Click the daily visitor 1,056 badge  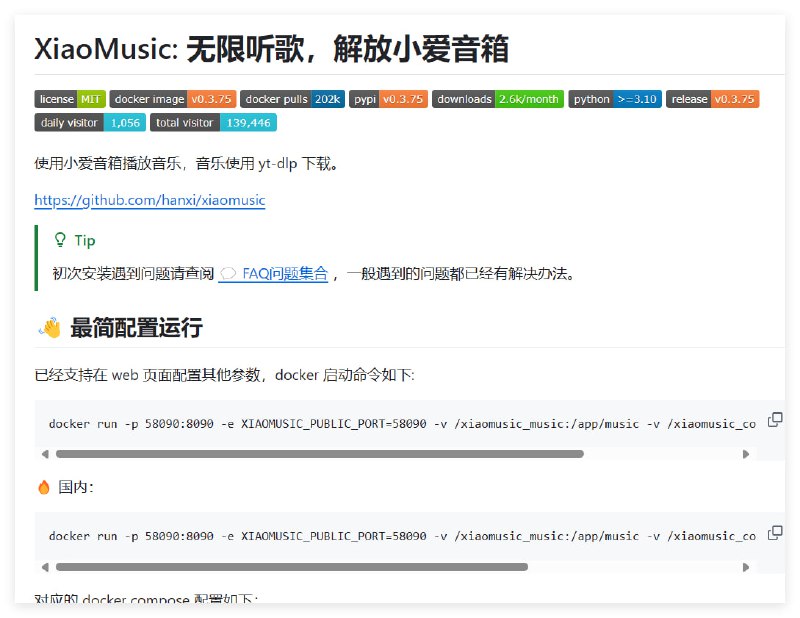(90, 122)
